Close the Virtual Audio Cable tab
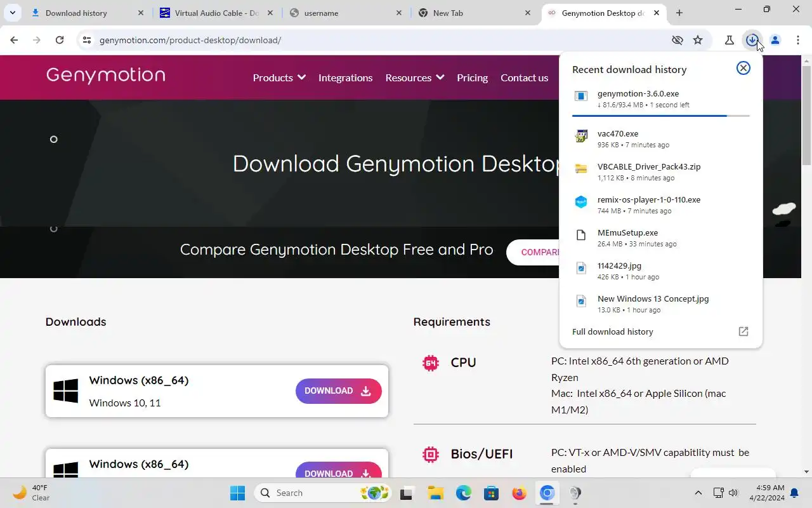Viewport: 812px width, 508px height. click(x=270, y=13)
